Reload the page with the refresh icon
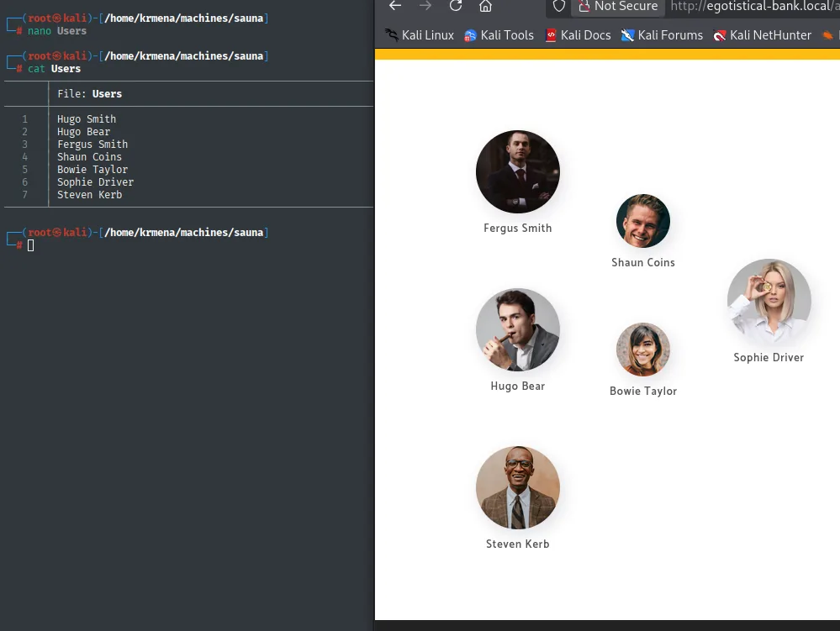This screenshot has height=631, width=840. (x=456, y=6)
